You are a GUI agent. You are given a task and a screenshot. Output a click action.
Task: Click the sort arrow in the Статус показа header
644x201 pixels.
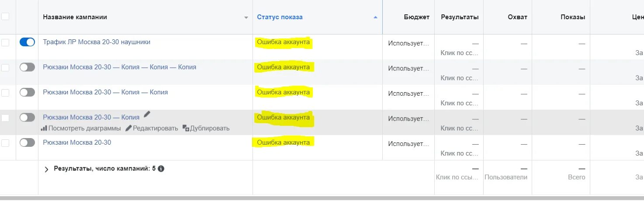pos(375,17)
